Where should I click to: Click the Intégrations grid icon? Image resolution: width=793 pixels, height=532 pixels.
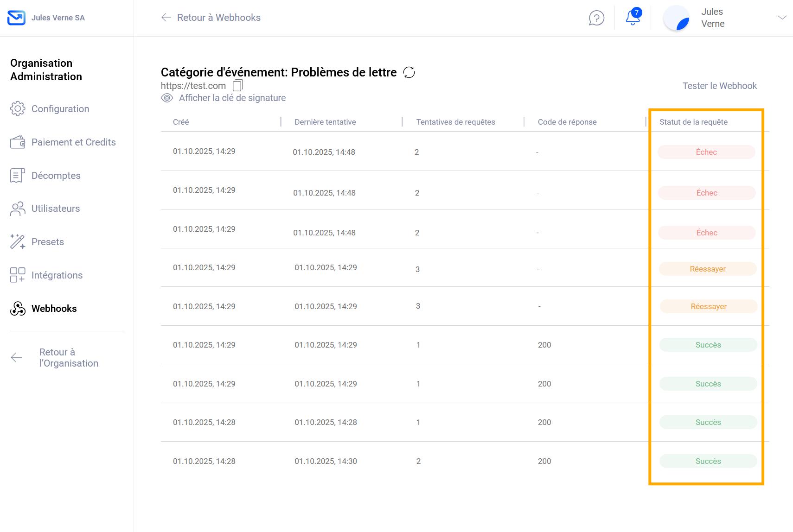click(x=18, y=275)
